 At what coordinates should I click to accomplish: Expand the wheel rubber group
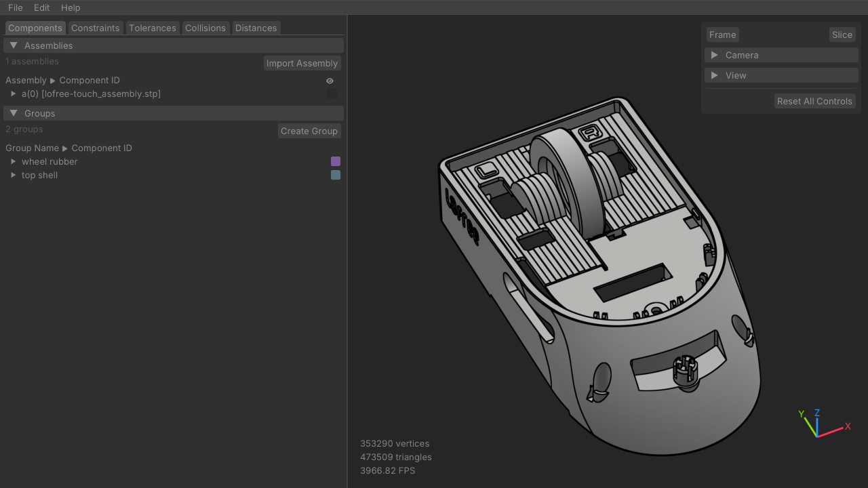pyautogui.click(x=13, y=161)
